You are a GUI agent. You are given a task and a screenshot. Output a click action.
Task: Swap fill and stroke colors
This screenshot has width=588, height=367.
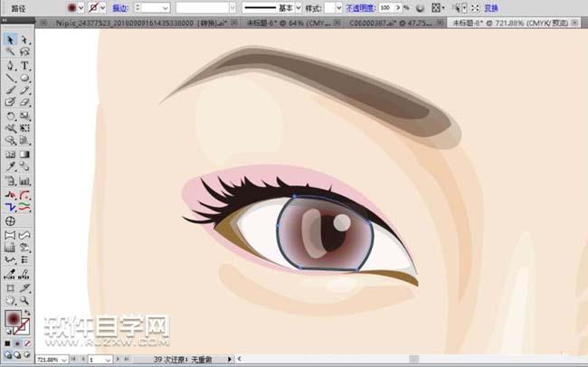[27, 313]
